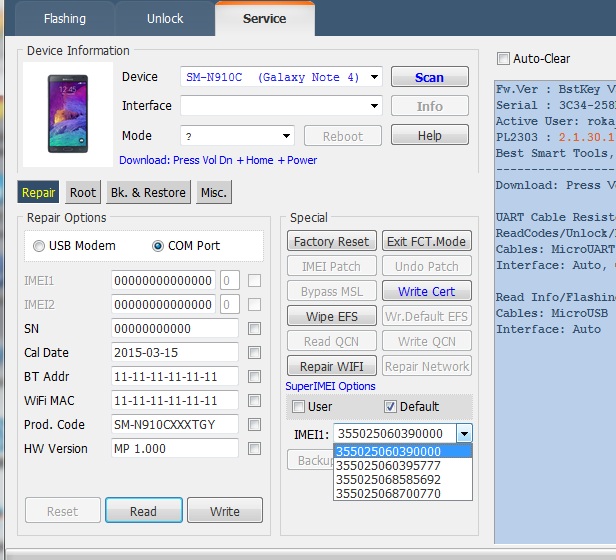Open the Repair sub-tab
Viewport: 616px width, 560px height.
click(38, 192)
